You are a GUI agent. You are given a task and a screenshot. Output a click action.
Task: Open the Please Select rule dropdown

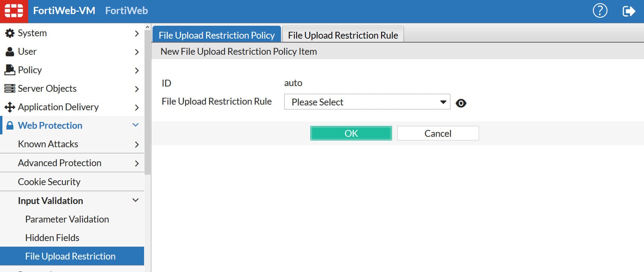[367, 102]
